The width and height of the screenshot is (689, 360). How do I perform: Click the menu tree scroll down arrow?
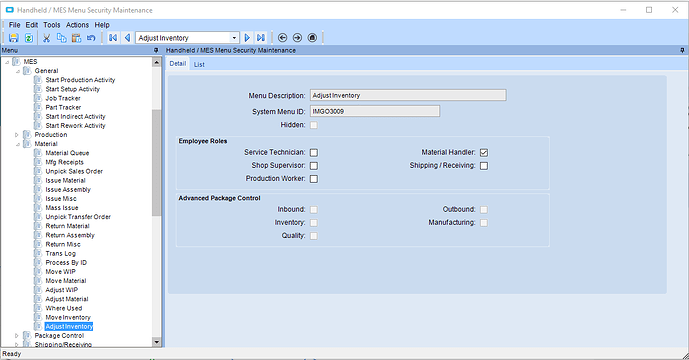[157, 342]
